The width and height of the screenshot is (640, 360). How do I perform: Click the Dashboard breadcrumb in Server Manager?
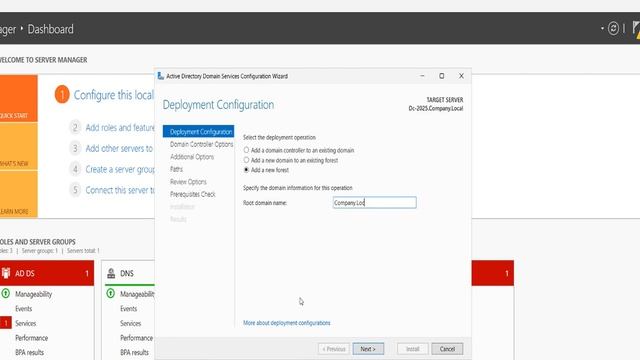tap(51, 29)
